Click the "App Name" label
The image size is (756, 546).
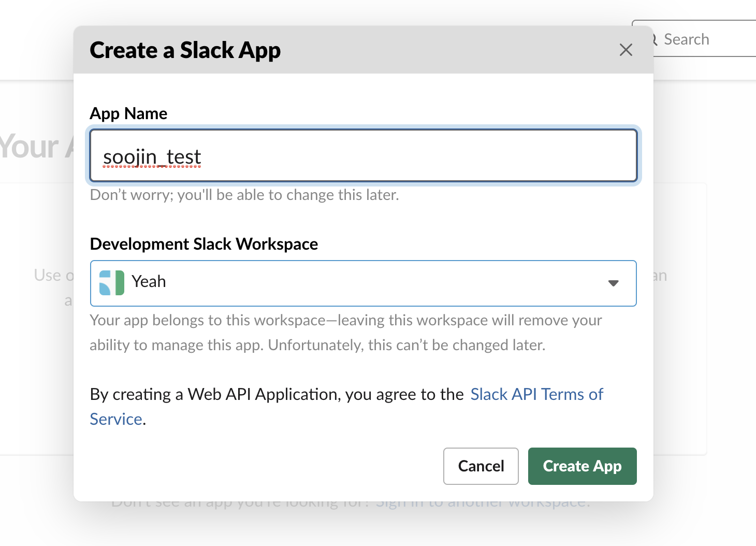tap(128, 113)
